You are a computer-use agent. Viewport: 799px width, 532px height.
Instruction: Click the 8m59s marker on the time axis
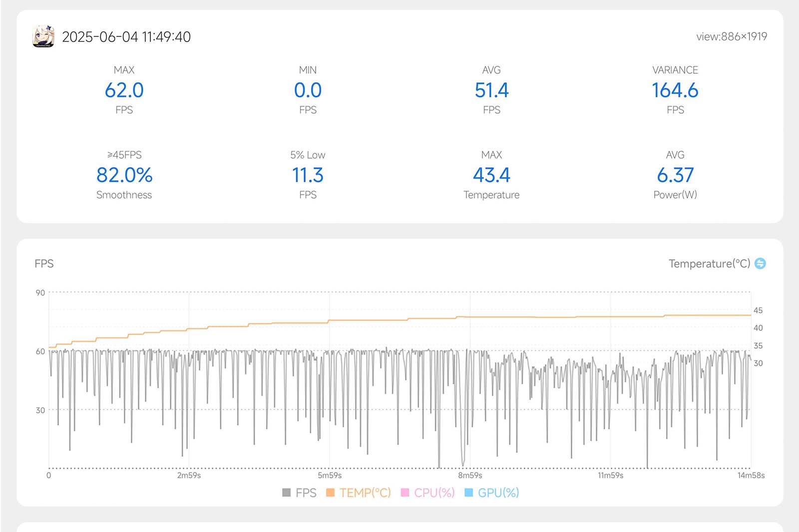tap(470, 475)
